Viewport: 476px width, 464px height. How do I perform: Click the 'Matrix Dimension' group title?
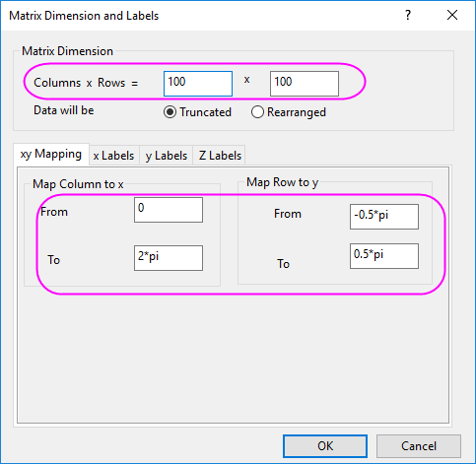coord(67,51)
